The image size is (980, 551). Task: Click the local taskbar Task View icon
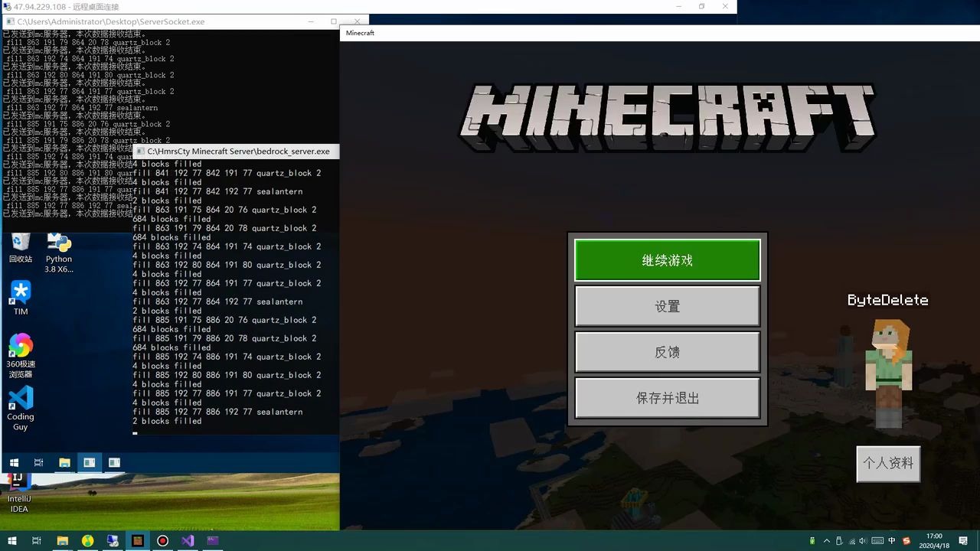point(37,541)
